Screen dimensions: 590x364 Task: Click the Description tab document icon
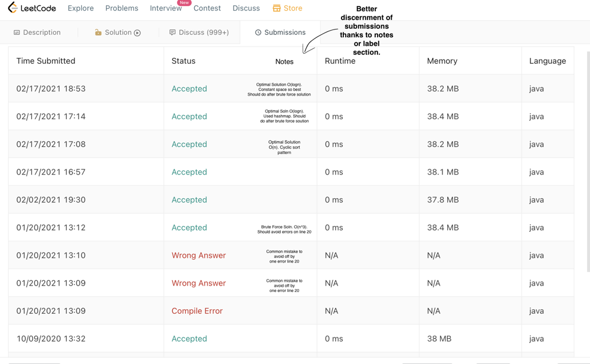17,32
